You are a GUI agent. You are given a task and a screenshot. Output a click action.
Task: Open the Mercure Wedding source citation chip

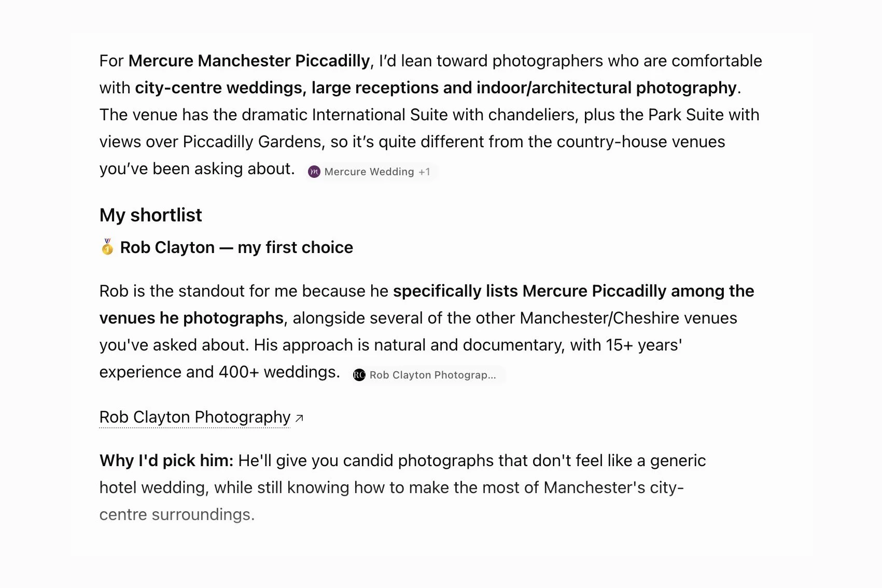[371, 172]
